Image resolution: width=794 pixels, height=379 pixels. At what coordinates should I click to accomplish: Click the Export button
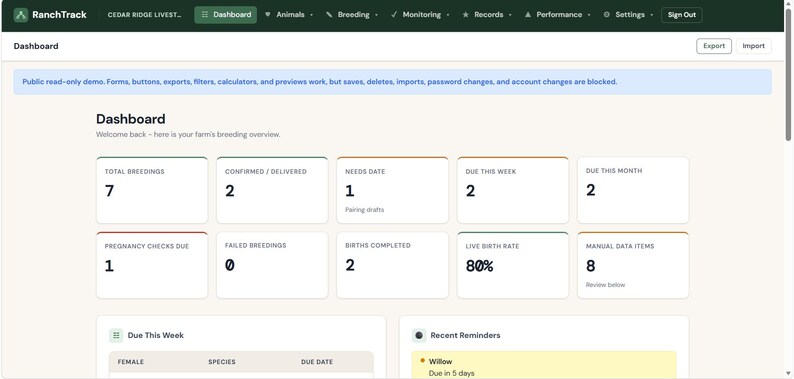point(714,46)
